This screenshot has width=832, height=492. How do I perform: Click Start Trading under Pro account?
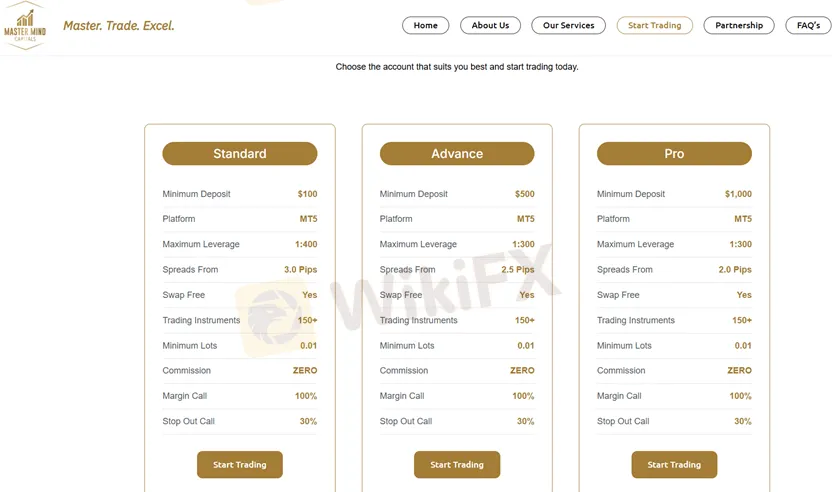(674, 464)
